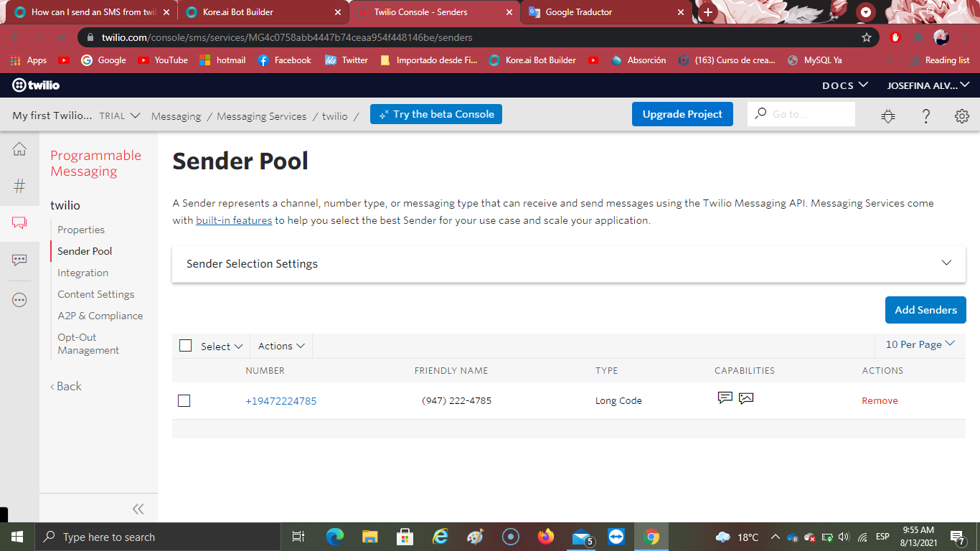This screenshot has height=551, width=980.
Task: Show hidden system tray icons chevron
Action: coord(775,537)
